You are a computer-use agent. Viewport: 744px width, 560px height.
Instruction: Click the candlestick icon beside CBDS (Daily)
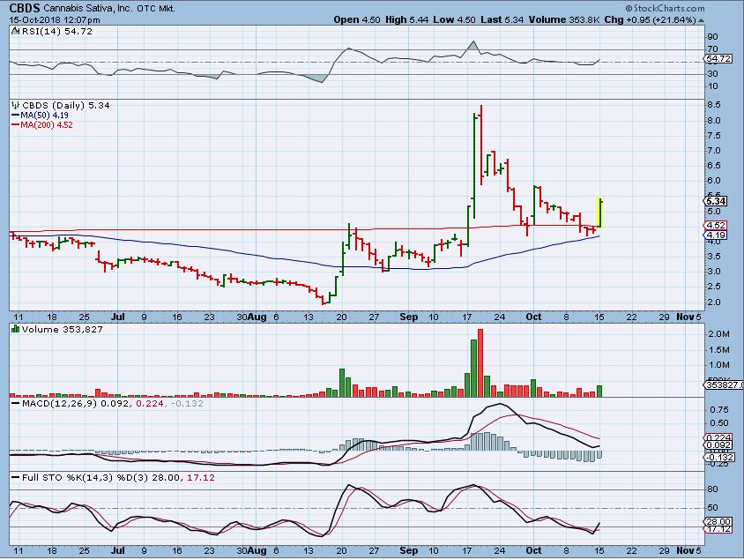click(x=13, y=105)
